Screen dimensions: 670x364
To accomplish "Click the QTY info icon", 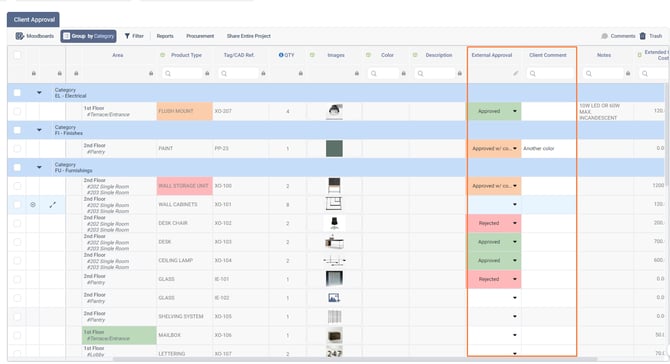I will (x=281, y=55).
